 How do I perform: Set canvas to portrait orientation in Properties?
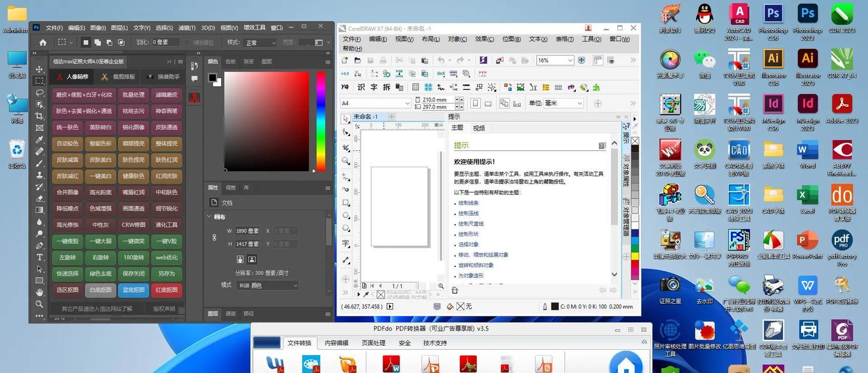point(240,259)
